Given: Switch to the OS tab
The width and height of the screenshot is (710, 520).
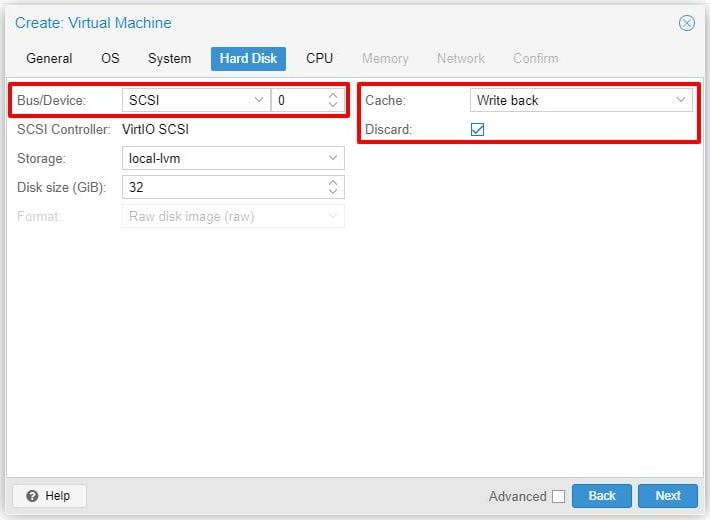Looking at the screenshot, I should pos(110,58).
